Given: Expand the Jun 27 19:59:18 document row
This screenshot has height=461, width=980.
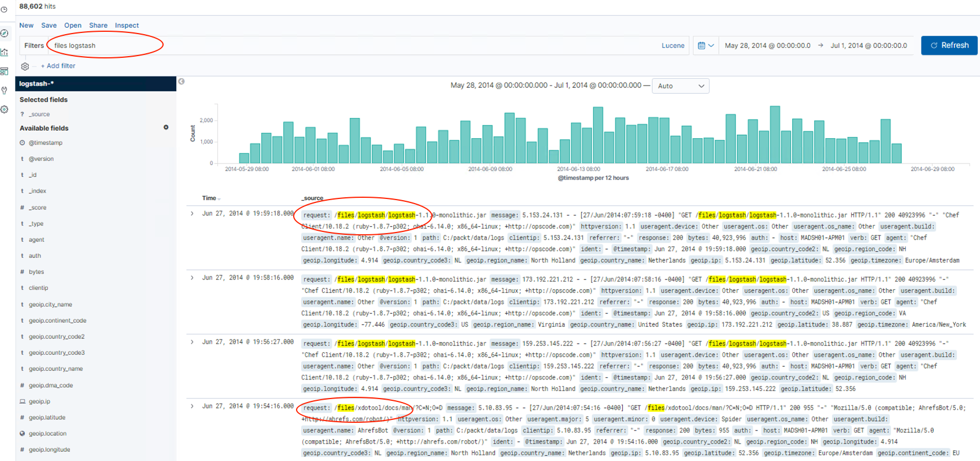Looking at the screenshot, I should 193,213.
